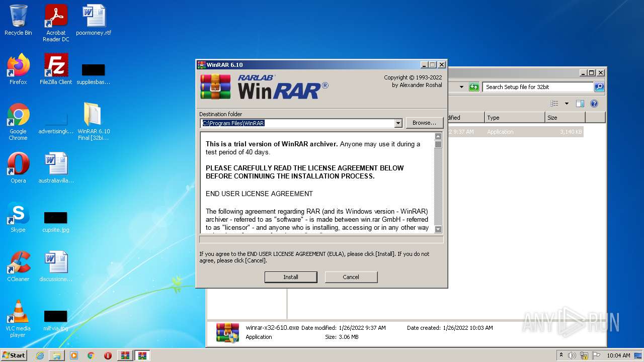The image size is (644, 362).
Task: Select the poormoney.rtf desktop file
Action: 94,20
